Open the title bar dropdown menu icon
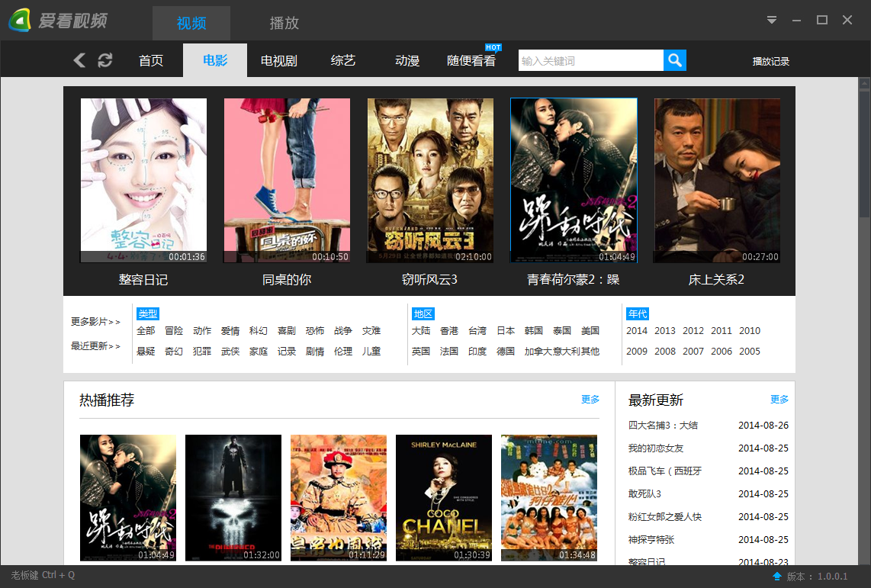This screenshot has width=871, height=588. 772,20
